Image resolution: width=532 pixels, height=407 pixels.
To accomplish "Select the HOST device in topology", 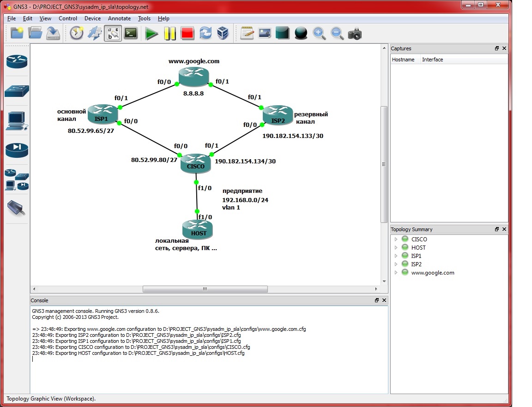I will pos(197,230).
